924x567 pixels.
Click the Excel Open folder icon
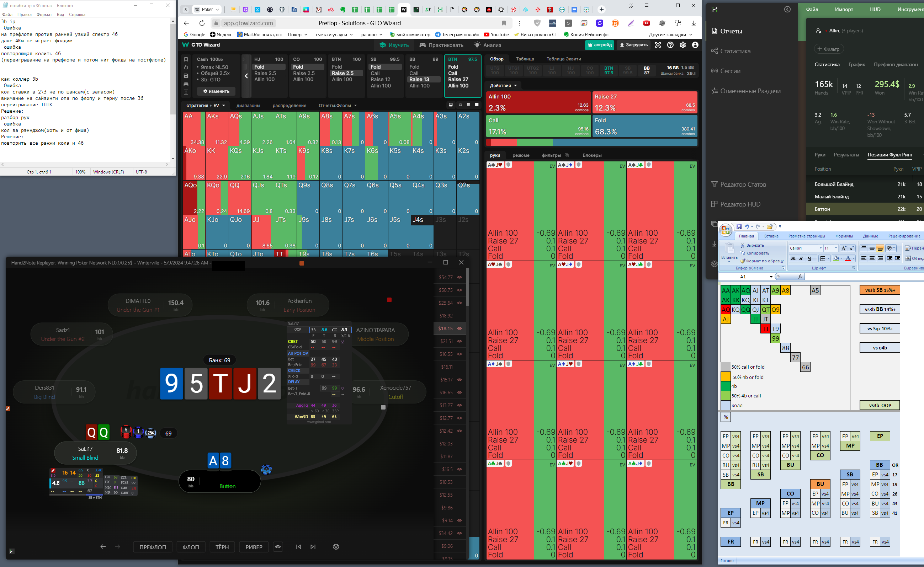[769, 227]
